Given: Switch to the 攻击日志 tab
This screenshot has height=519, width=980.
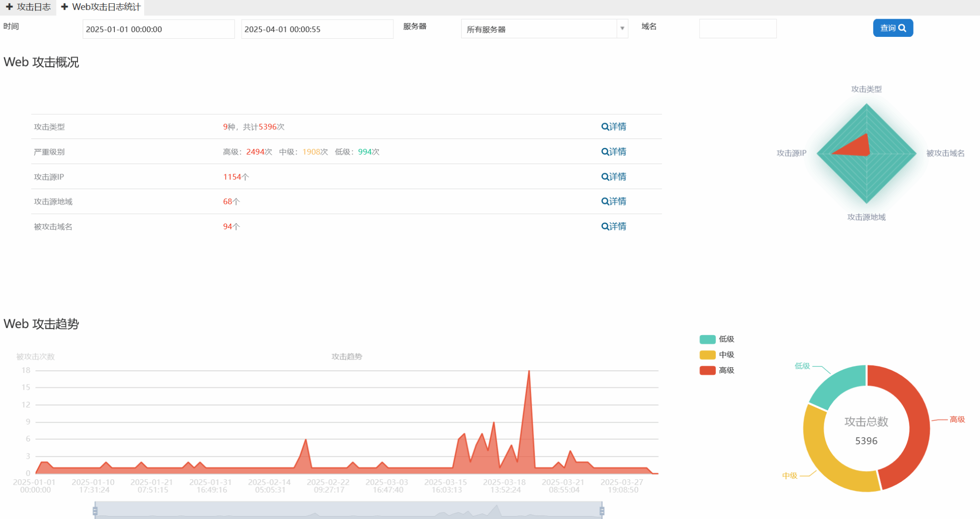Looking at the screenshot, I should point(33,7).
